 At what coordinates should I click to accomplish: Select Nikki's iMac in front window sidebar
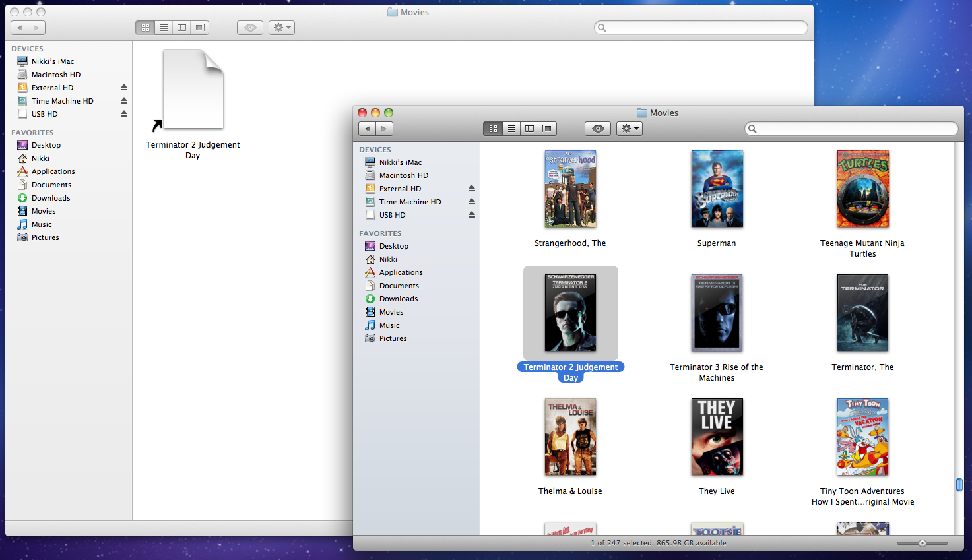[x=401, y=162]
